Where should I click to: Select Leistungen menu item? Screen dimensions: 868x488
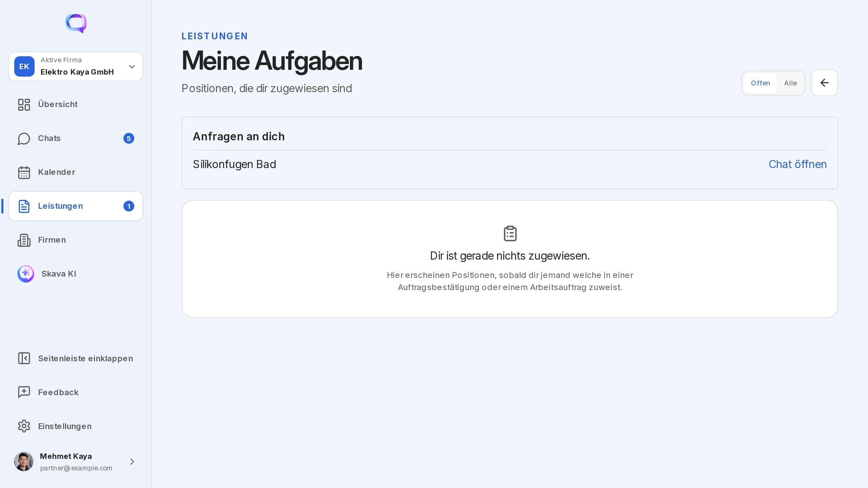click(76, 206)
